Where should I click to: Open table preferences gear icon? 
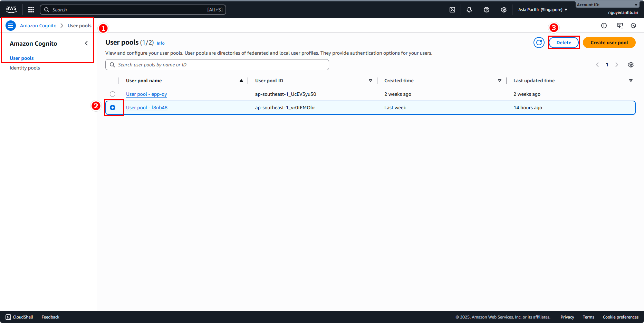click(631, 65)
